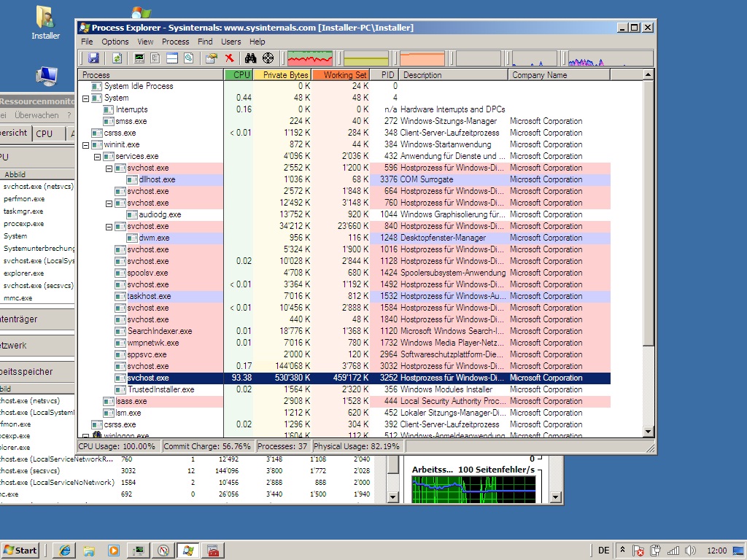Open the Users menu
Screen dimensions: 747x560
coord(231,42)
